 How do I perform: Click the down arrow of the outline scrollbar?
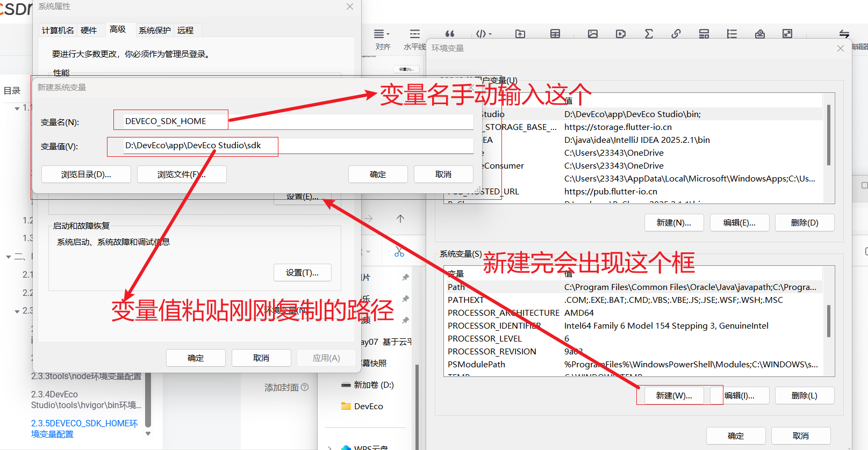pos(148,434)
